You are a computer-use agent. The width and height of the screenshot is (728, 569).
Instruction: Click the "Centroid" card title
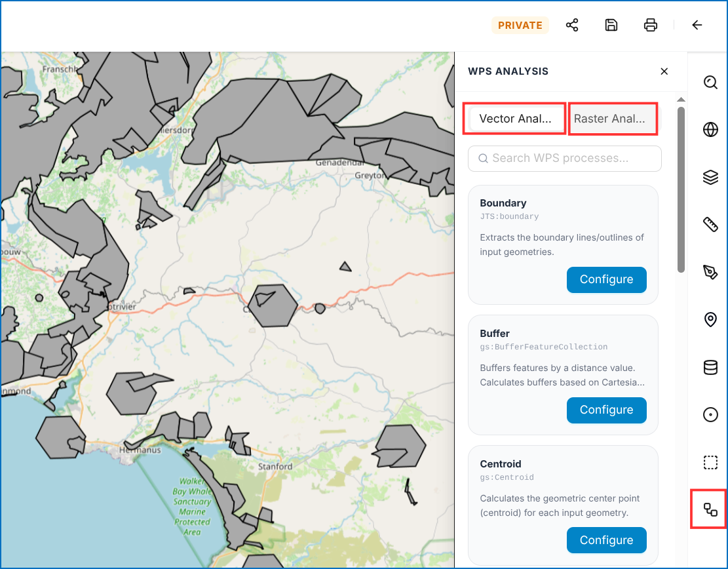(x=501, y=464)
